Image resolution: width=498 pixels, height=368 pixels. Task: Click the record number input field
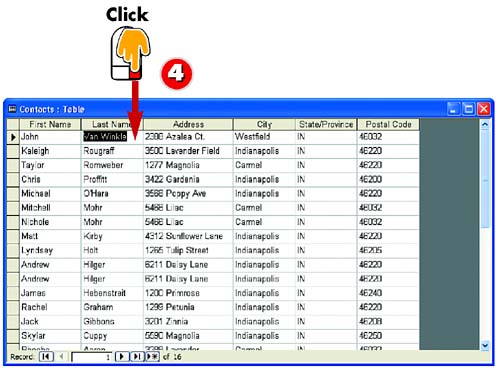coord(92,357)
